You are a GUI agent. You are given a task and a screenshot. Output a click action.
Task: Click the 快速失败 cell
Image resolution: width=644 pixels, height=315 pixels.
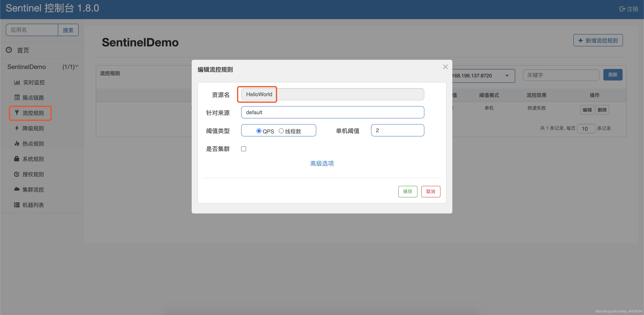point(536,108)
